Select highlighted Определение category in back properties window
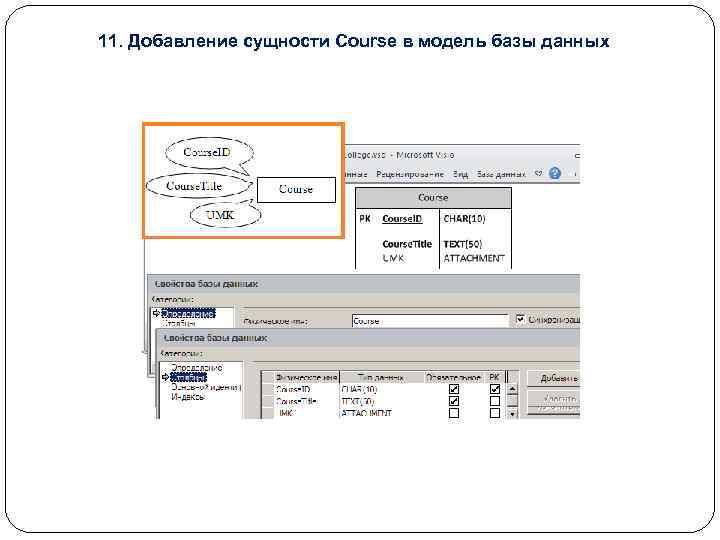The height and width of the screenshot is (540, 720). click(x=188, y=314)
